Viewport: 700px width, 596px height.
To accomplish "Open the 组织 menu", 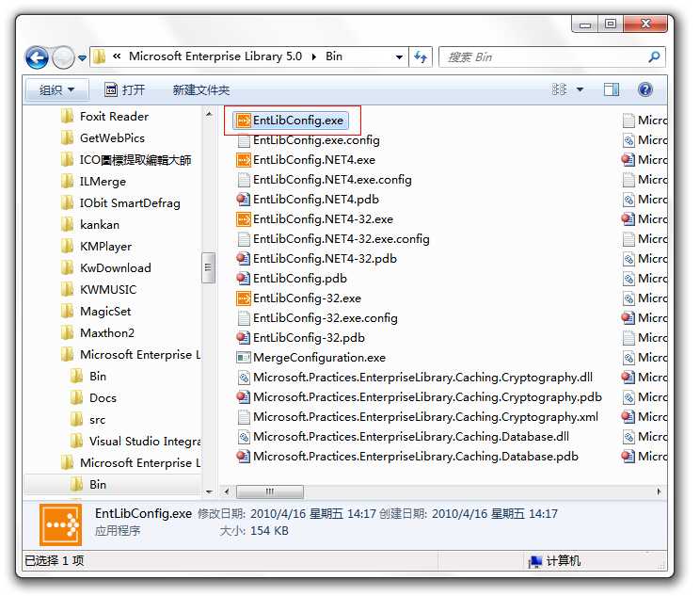I will pyautogui.click(x=56, y=89).
